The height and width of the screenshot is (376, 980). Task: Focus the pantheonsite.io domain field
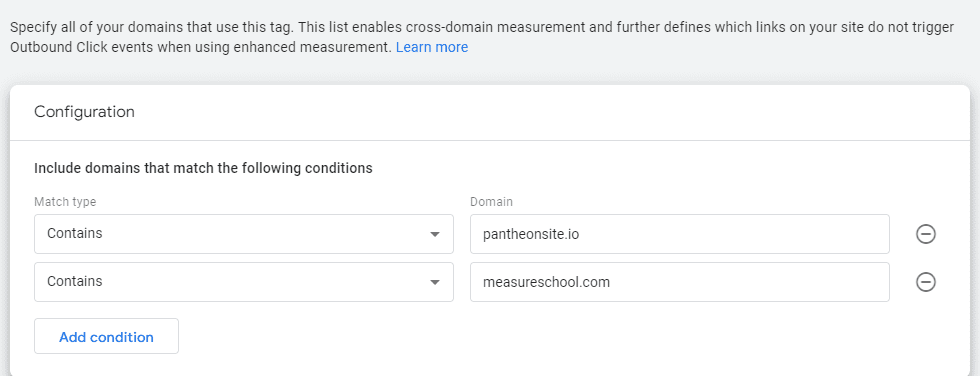pyautogui.click(x=680, y=234)
